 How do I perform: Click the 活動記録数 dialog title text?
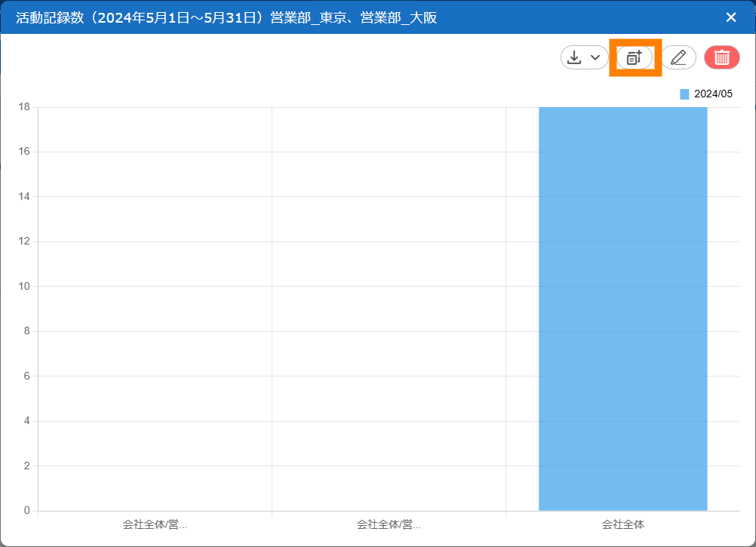coord(226,17)
